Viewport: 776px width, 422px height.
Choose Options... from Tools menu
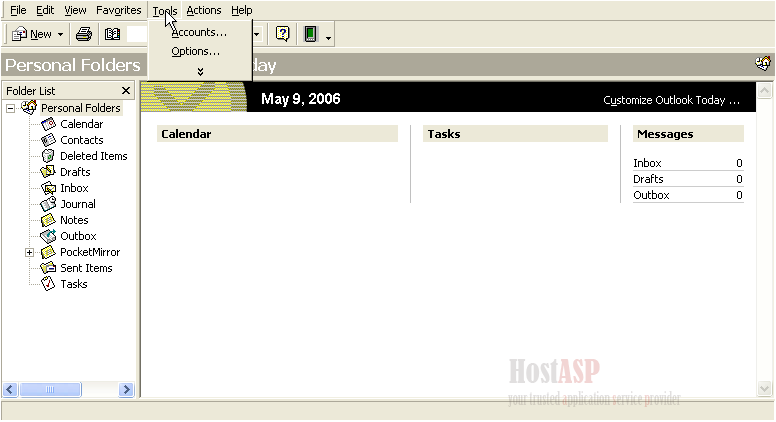tap(195, 51)
